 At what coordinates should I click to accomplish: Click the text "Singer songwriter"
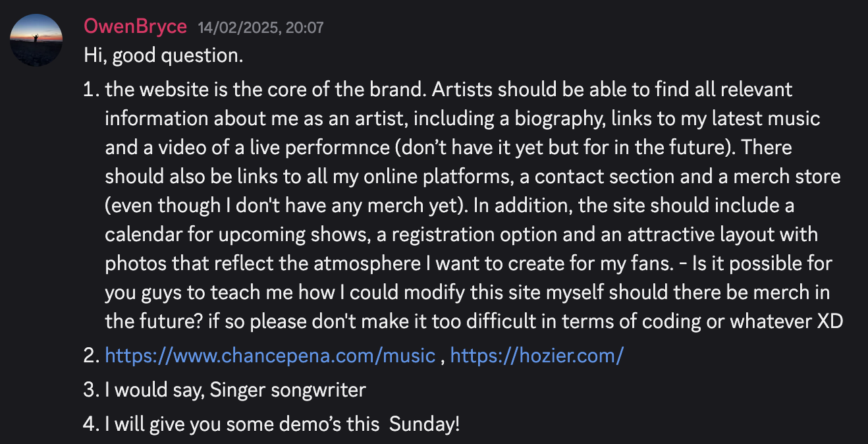click(x=288, y=389)
